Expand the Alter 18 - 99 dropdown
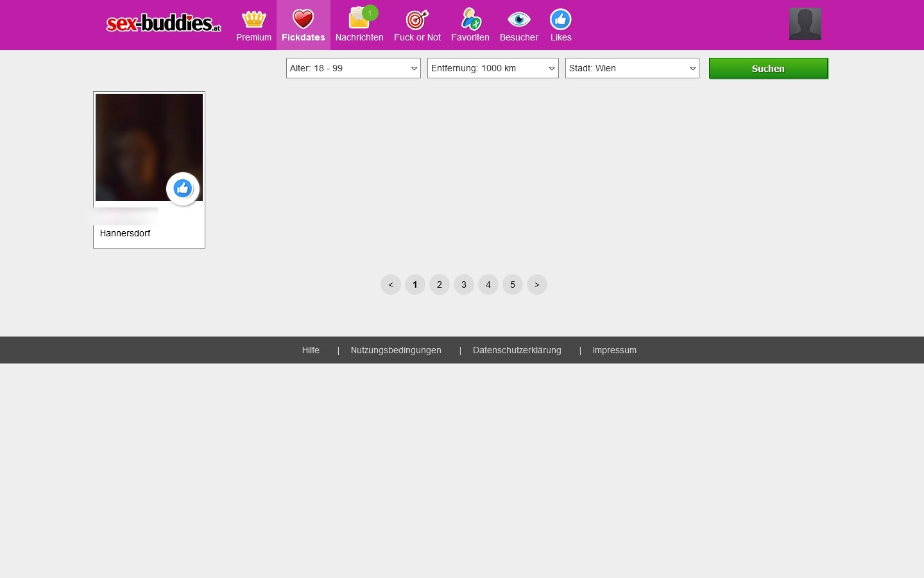The image size is (924, 578). pyautogui.click(x=353, y=68)
